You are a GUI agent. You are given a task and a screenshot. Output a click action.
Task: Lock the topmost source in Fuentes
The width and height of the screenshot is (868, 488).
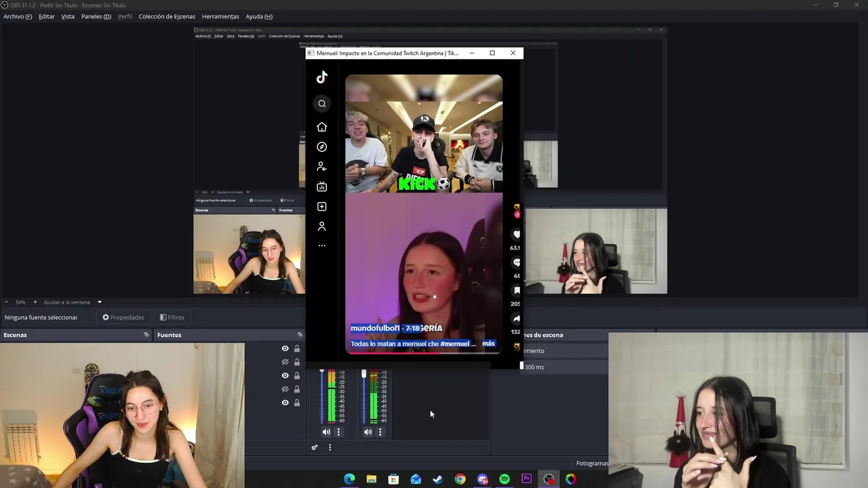pos(297,348)
